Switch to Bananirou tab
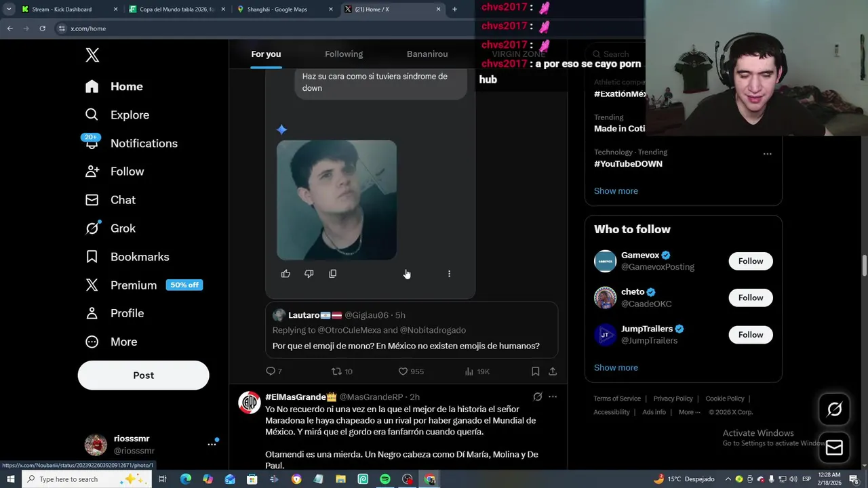This screenshot has width=868, height=488. (x=427, y=54)
